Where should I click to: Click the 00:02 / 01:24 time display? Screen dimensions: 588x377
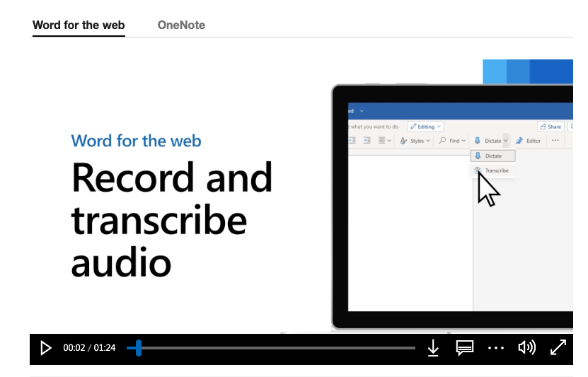point(89,348)
